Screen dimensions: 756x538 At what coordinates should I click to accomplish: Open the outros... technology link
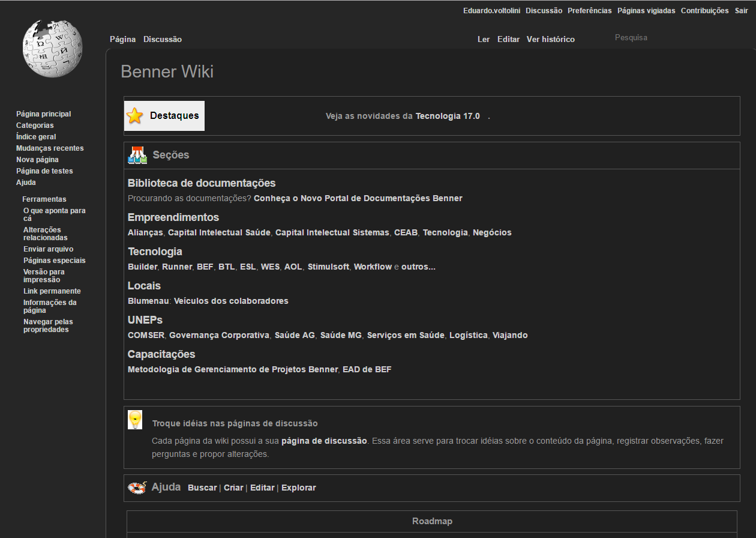coord(418,267)
